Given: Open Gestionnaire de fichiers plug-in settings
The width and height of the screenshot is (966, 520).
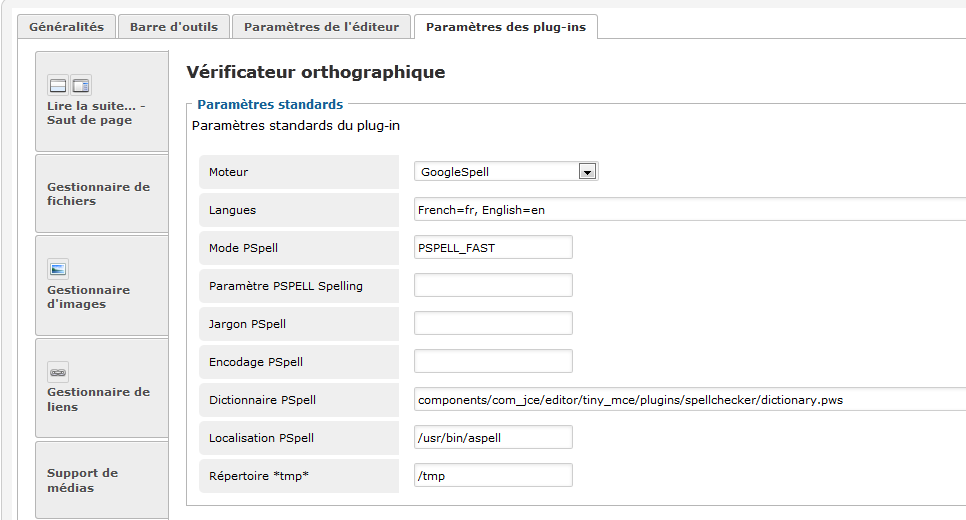Looking at the screenshot, I should [x=98, y=193].
